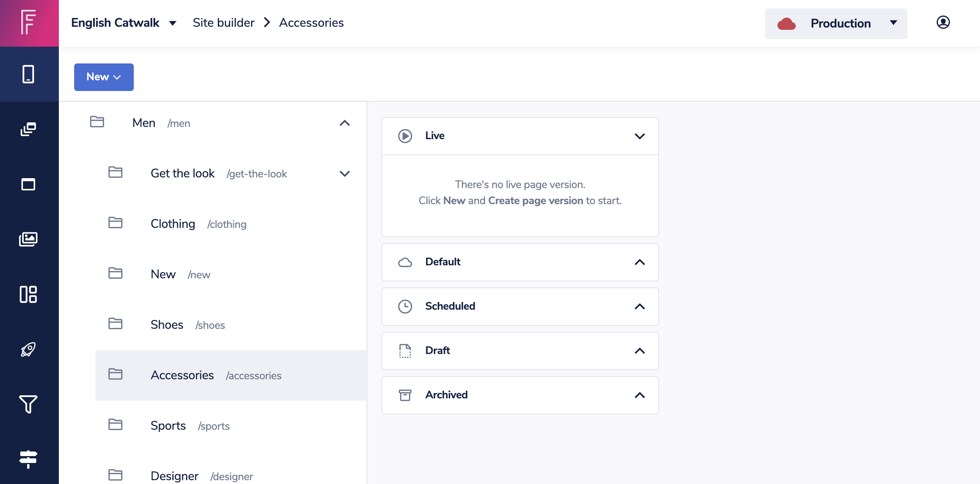Expand the Get the look folder
This screenshot has width=980, height=484.
(344, 174)
